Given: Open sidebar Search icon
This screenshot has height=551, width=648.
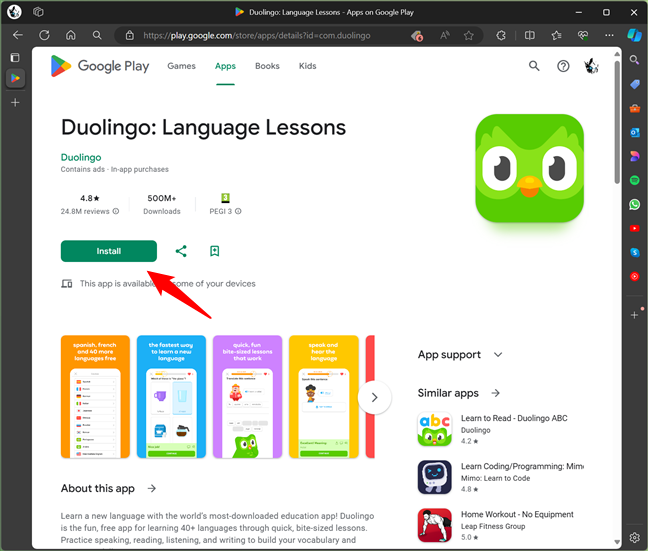Looking at the screenshot, I should 634,60.
